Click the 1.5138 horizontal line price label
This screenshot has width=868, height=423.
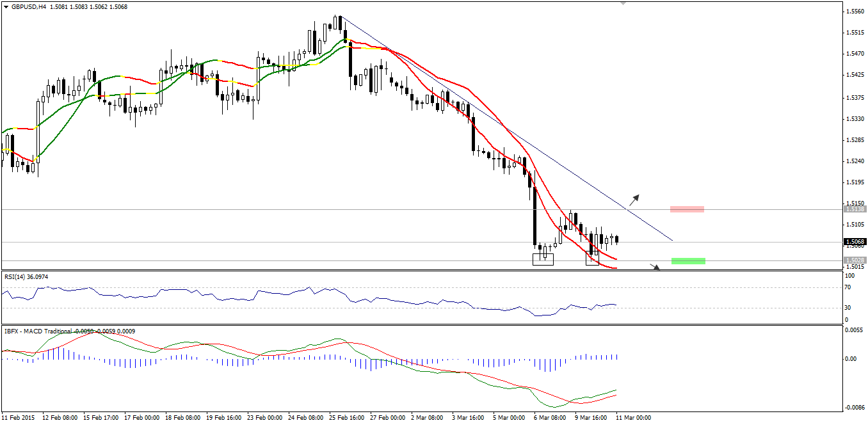855,209
